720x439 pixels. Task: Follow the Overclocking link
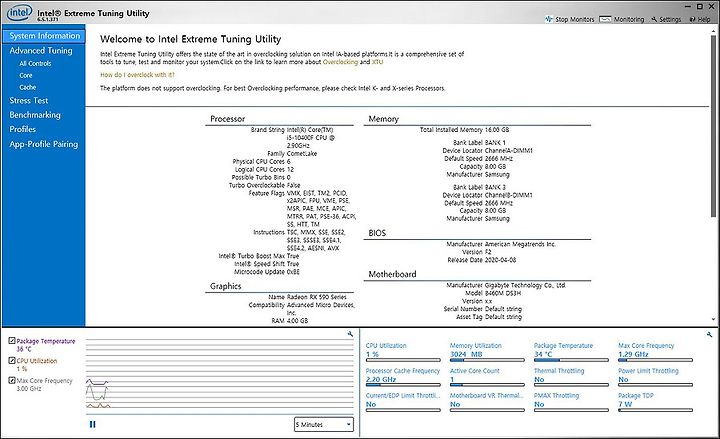pyautogui.click(x=340, y=62)
